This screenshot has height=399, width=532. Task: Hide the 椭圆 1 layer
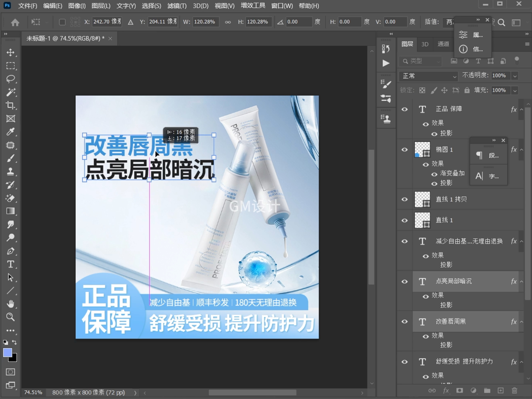click(x=405, y=150)
